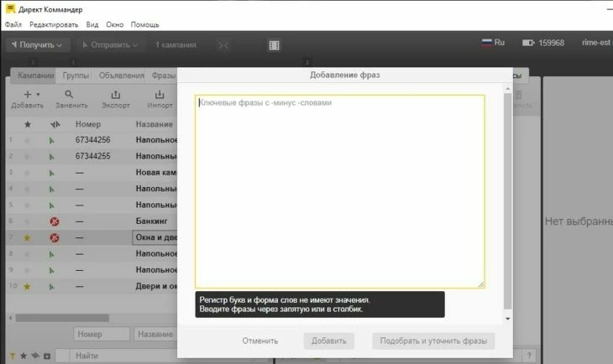Image resolution: width=613 pixels, height=364 pixels.
Task: Select campaign number 67344255
Action: coord(92,156)
